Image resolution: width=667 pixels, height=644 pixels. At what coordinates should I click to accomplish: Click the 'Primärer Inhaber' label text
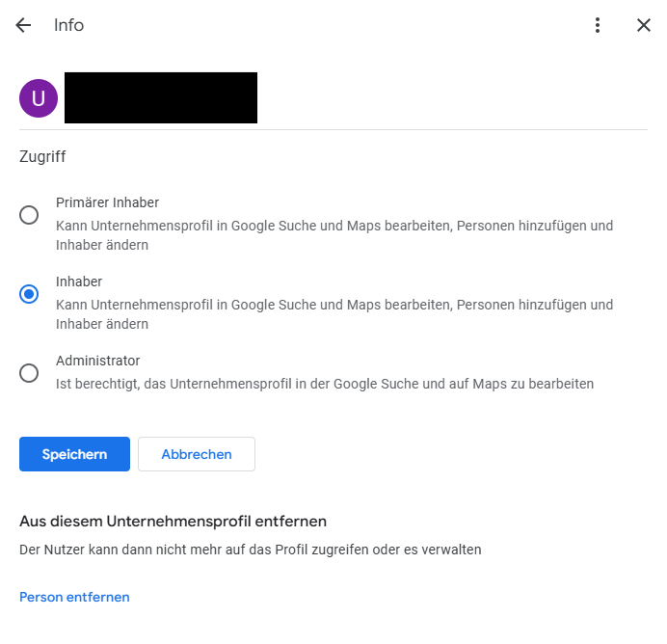[107, 202]
